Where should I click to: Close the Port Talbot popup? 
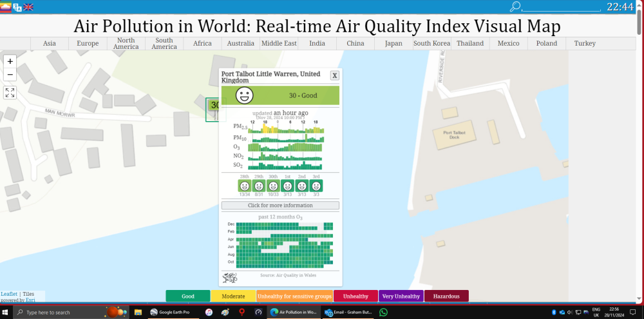coord(335,75)
